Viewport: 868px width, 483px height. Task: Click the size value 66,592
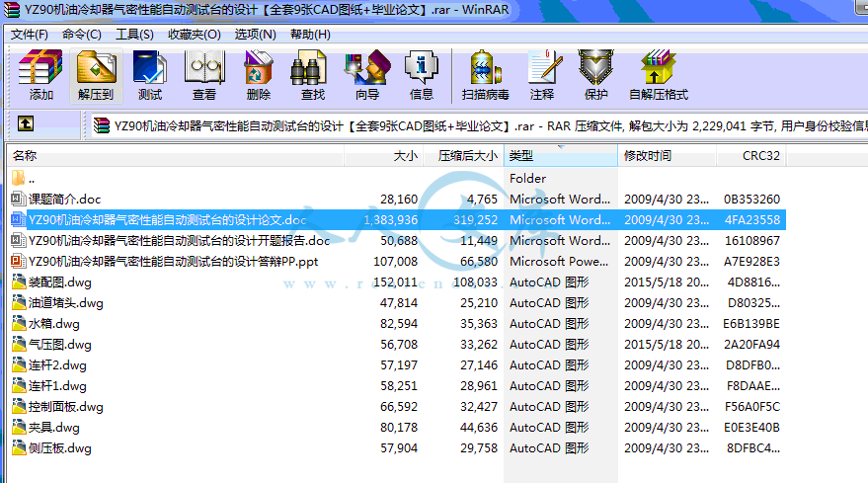(x=399, y=407)
